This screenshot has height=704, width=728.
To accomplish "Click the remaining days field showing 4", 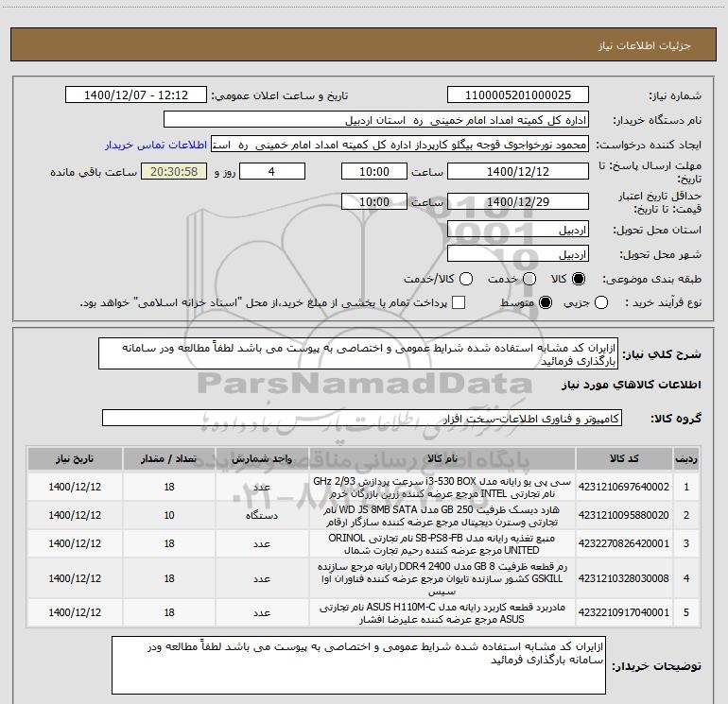I will (x=272, y=171).
